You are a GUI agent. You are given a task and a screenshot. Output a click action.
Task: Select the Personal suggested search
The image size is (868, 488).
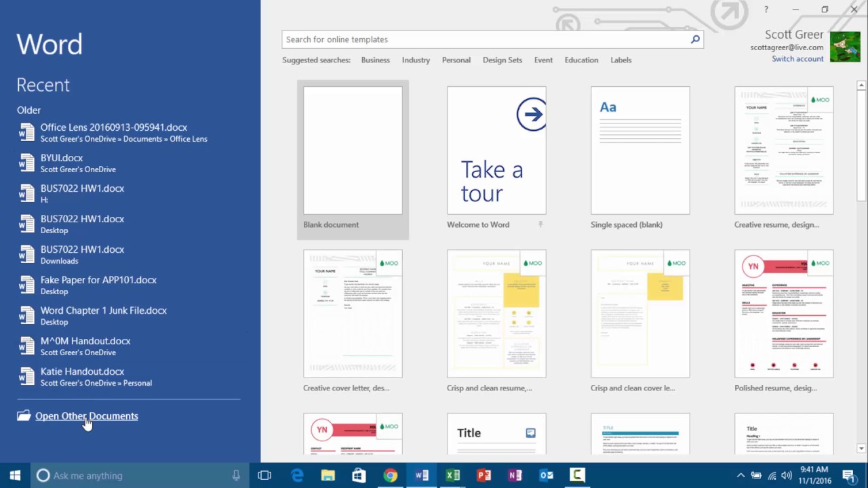456,60
